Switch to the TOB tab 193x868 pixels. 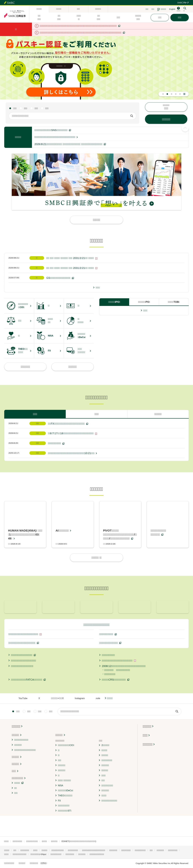click(x=174, y=302)
